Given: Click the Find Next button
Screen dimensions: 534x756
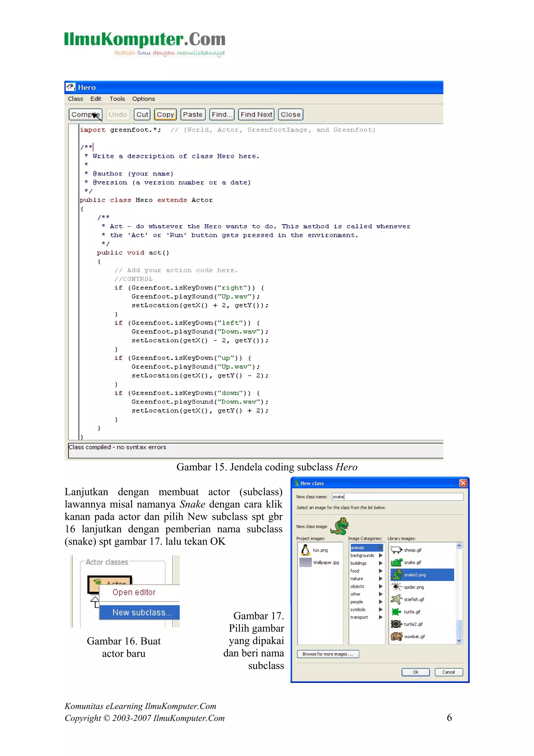Looking at the screenshot, I should click(x=256, y=114).
